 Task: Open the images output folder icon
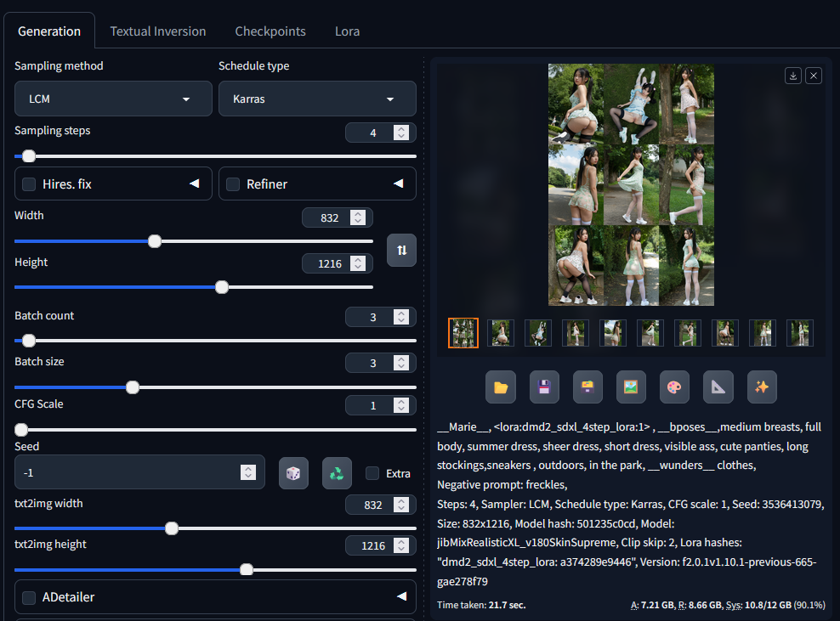tap(501, 387)
